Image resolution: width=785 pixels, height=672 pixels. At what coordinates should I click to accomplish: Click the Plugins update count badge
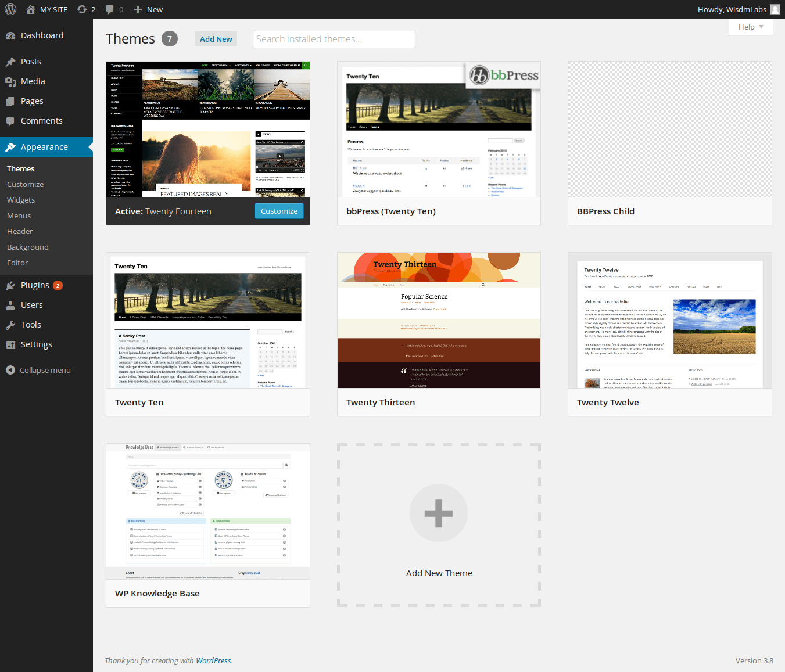tap(58, 285)
